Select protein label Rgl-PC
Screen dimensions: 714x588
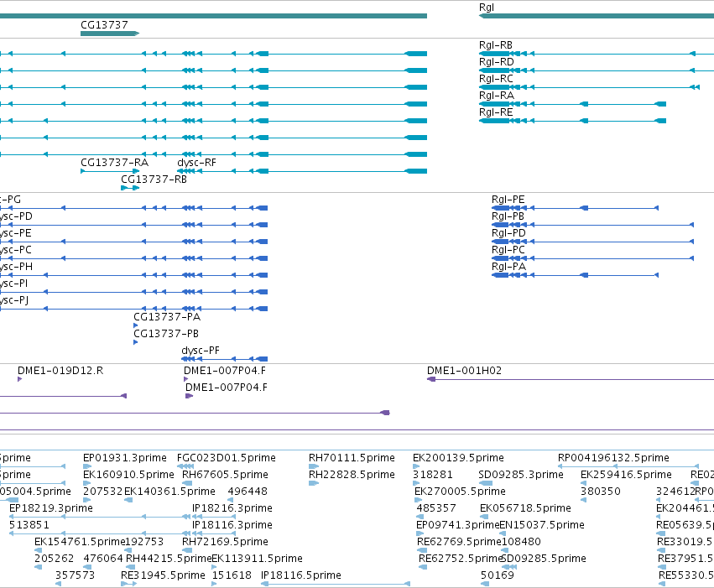tap(508, 250)
